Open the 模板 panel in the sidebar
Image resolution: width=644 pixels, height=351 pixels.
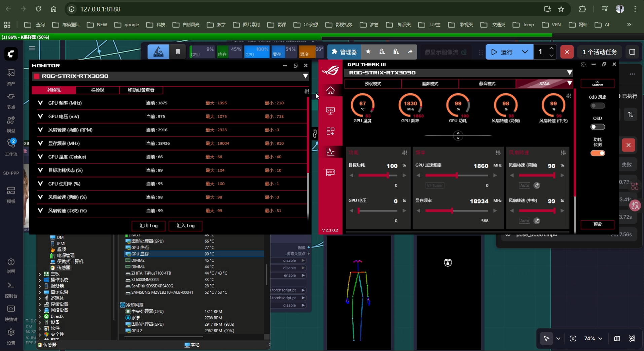click(x=11, y=195)
